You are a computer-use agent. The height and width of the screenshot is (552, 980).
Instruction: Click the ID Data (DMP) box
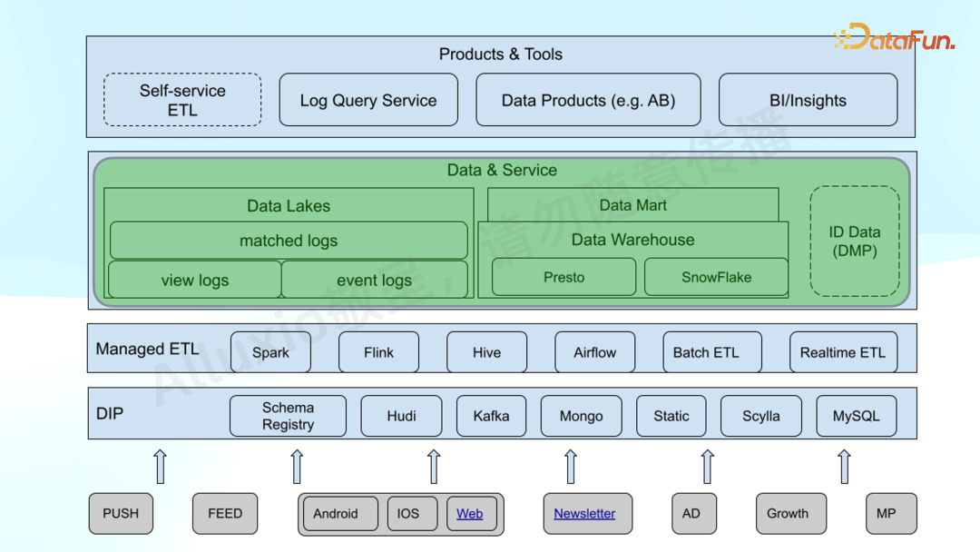coord(854,241)
